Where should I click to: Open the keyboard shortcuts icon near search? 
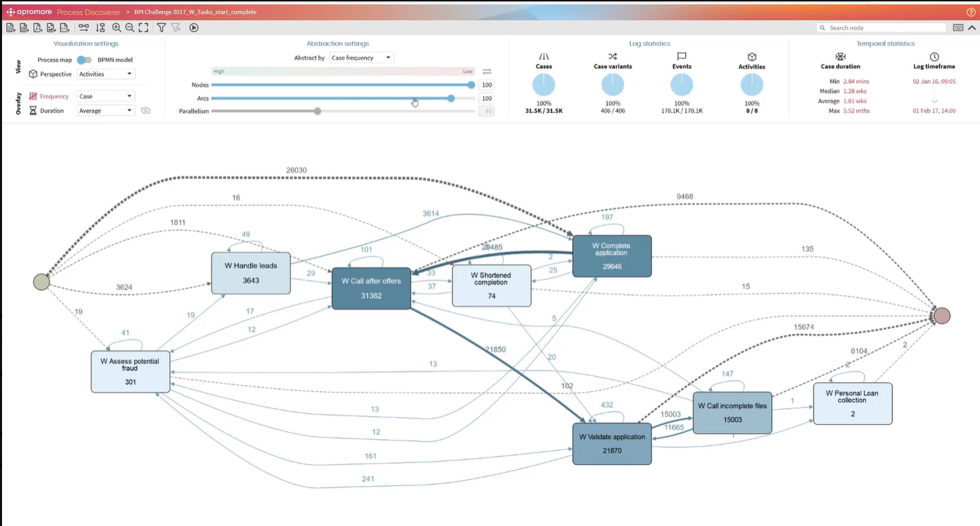pos(960,28)
